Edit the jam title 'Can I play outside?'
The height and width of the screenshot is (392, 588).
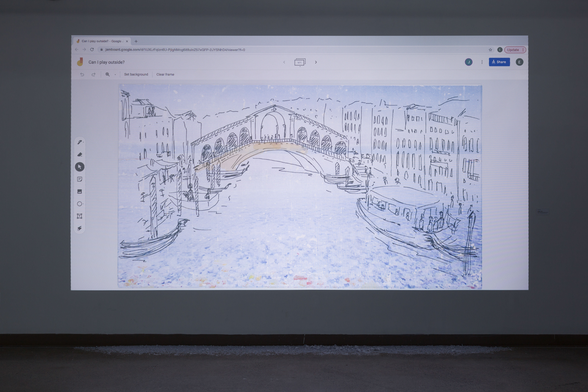[107, 62]
